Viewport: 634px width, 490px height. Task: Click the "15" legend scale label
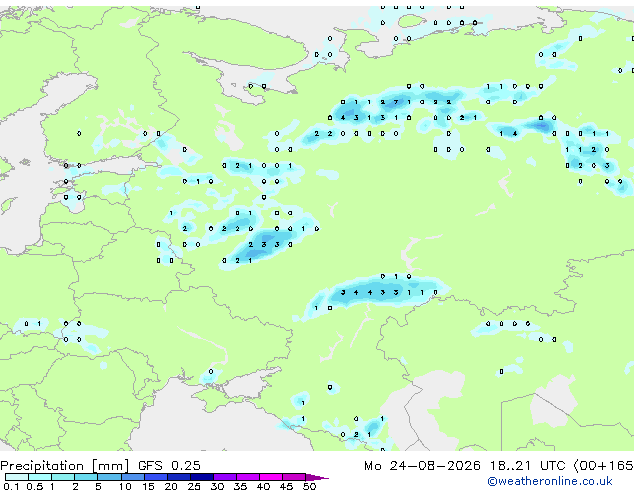click(148, 486)
